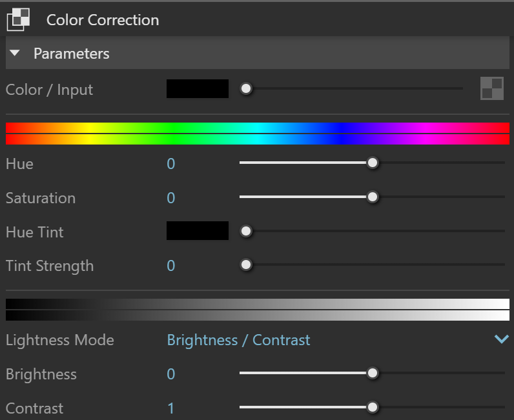This screenshot has height=420, width=514.
Task: Click the Tint Strength slider handle
Action: (246, 265)
